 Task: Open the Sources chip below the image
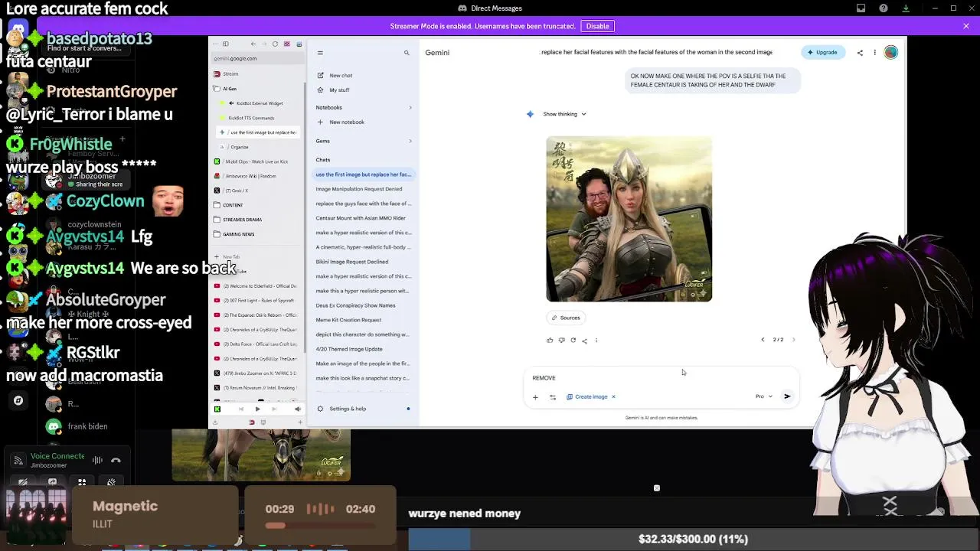tap(566, 318)
